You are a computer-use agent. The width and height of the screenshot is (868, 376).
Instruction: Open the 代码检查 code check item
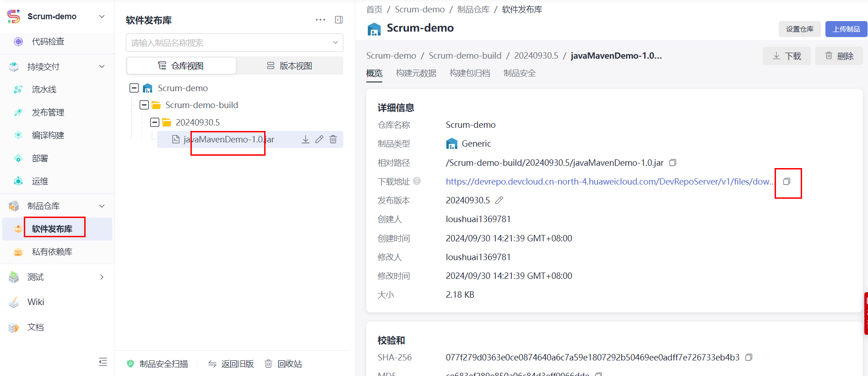48,42
